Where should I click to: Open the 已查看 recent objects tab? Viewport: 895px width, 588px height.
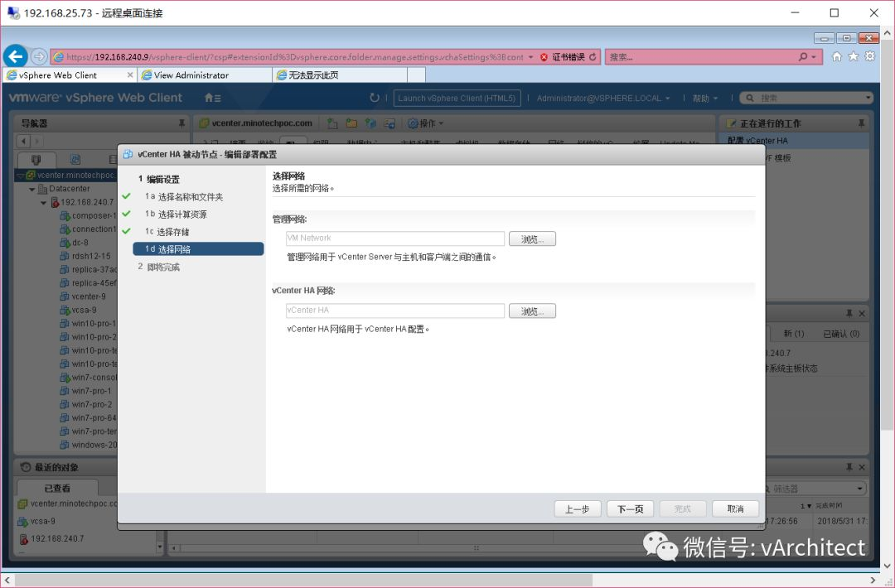pos(57,488)
